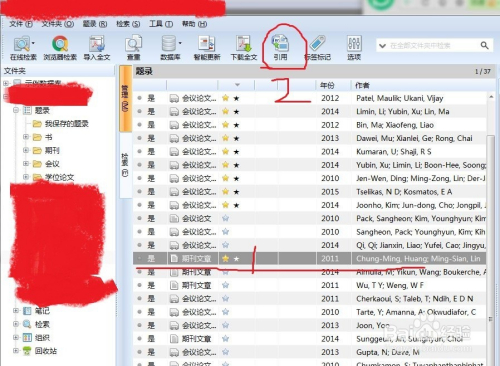Open 浏览器检索 browser search tool
Viewport: 500px width, 366px height.
pyautogui.click(x=60, y=44)
